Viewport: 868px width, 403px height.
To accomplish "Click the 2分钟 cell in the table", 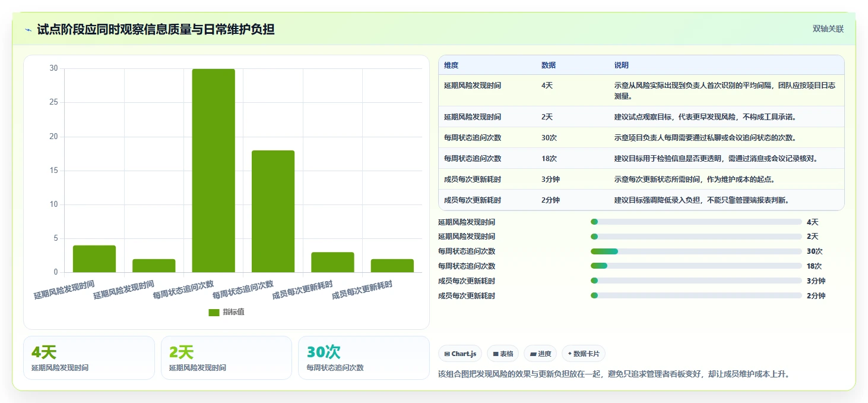I will [550, 200].
